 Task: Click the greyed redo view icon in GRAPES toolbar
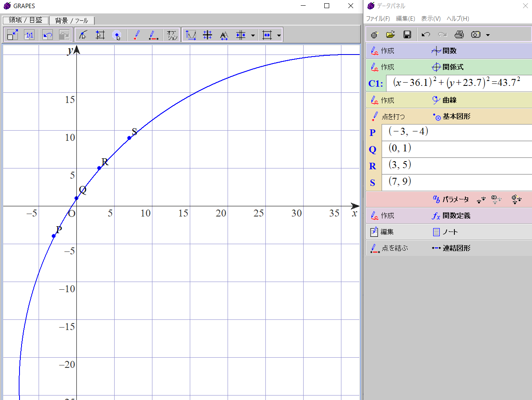click(x=65, y=35)
